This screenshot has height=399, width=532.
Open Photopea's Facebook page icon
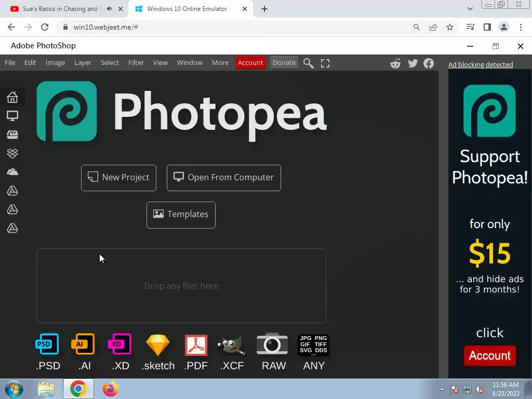click(429, 63)
